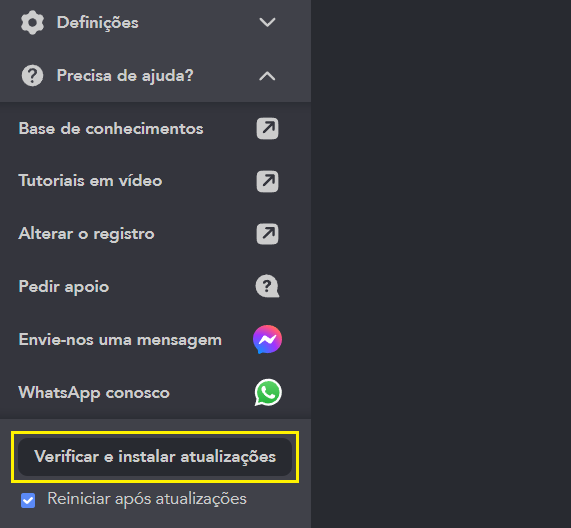
Task: Select the Definições menu label
Action: coord(98,23)
